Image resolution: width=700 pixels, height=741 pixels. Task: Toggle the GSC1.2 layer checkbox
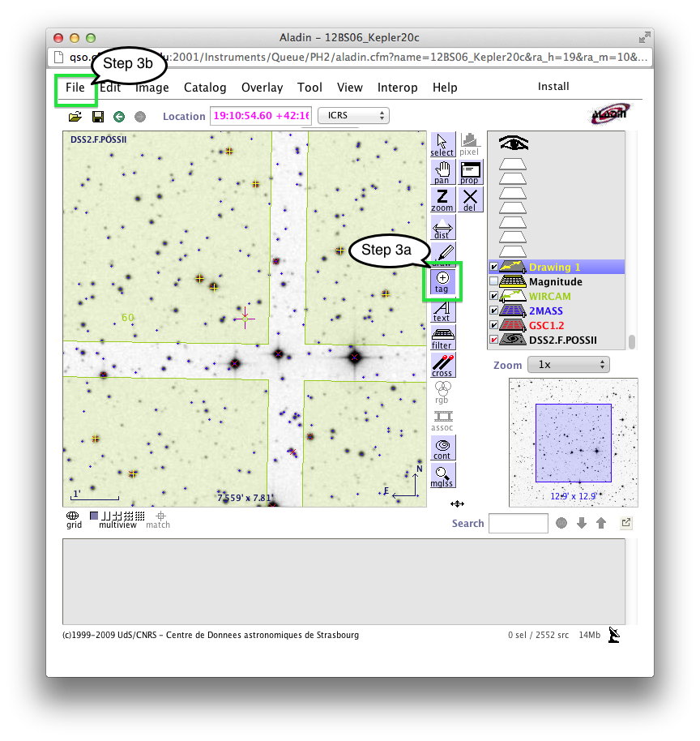[493, 325]
